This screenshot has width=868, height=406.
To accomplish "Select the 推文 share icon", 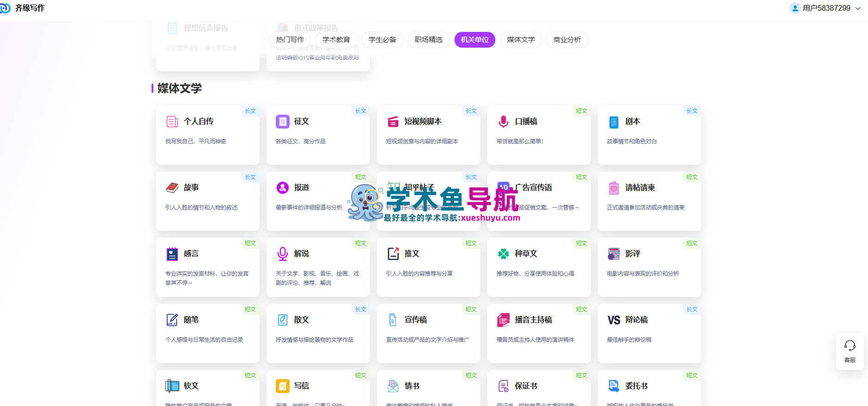I will click(393, 254).
